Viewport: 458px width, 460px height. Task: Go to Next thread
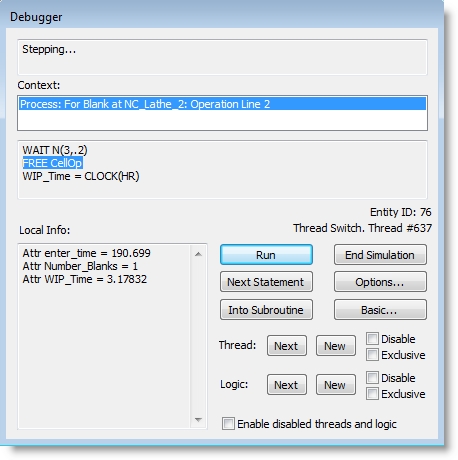(287, 346)
